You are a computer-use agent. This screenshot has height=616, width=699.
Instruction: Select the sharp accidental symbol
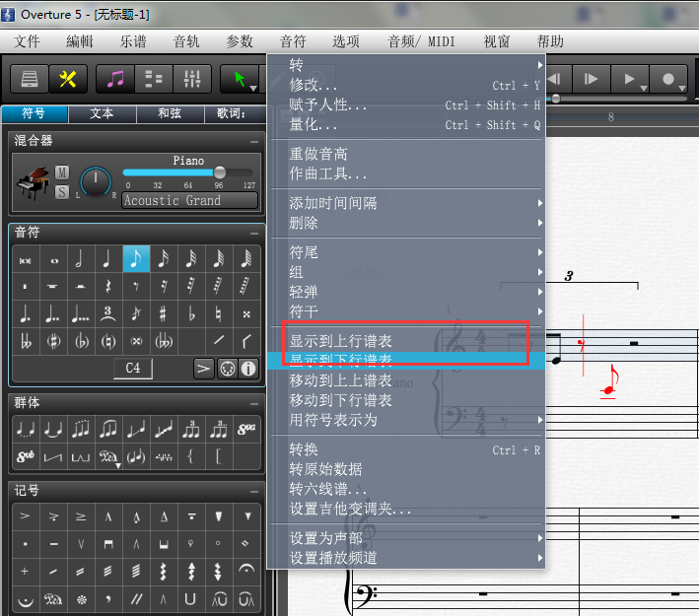coord(164,313)
